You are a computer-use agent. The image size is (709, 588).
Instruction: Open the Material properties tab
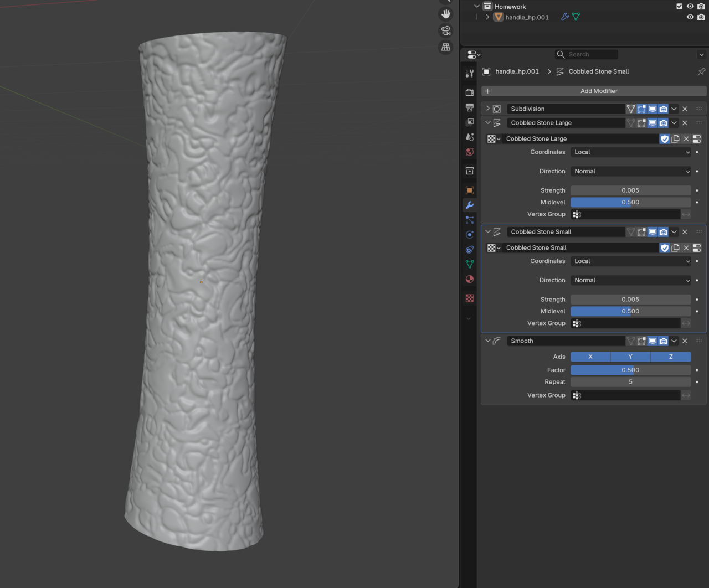[470, 279]
